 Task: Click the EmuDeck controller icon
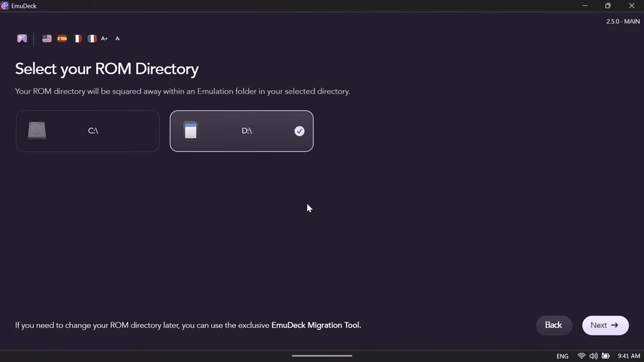[x=22, y=38]
